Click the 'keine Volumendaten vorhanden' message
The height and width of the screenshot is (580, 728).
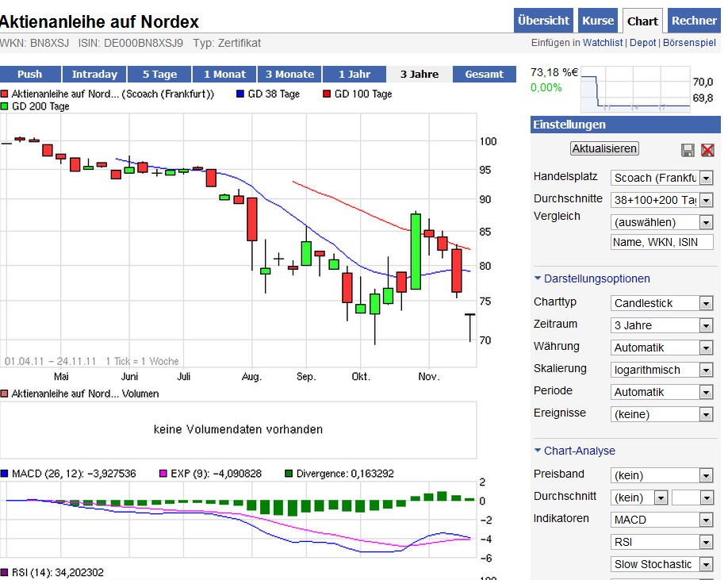238,429
